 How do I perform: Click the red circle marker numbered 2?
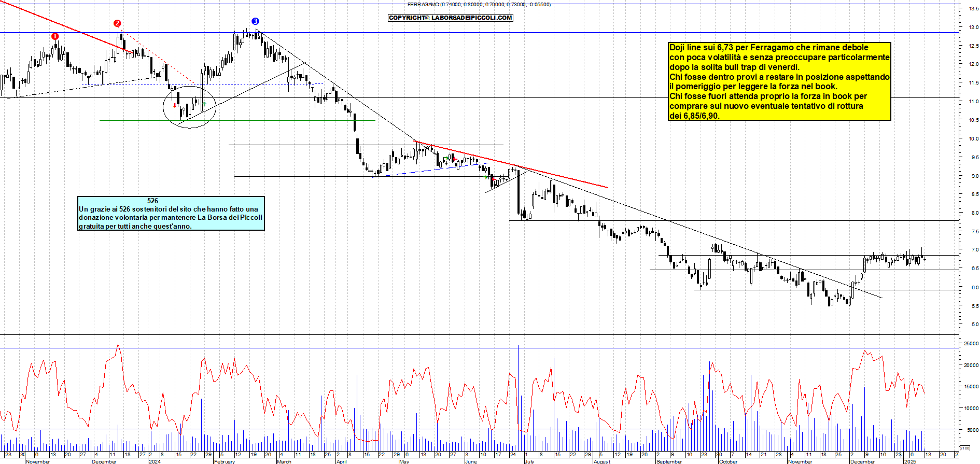pyautogui.click(x=117, y=23)
